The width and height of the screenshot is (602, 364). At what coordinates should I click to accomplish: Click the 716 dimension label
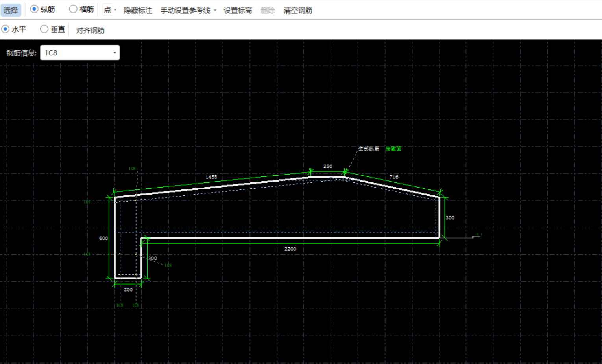pos(394,177)
